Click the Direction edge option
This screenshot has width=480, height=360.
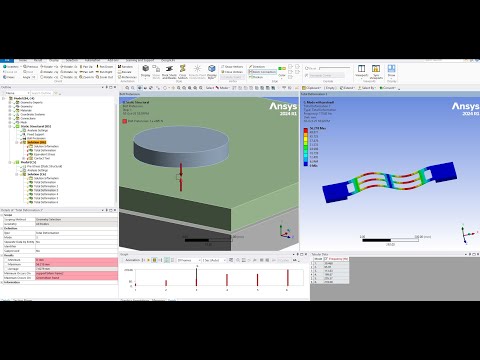click(257, 67)
